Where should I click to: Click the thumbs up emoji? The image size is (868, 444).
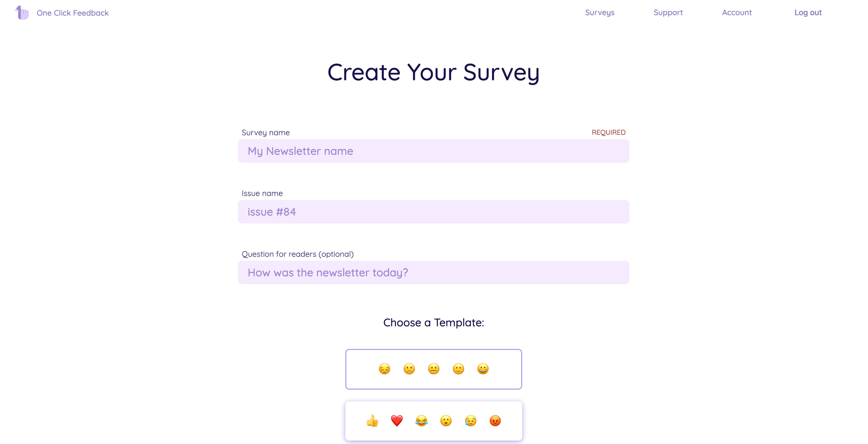click(x=372, y=421)
